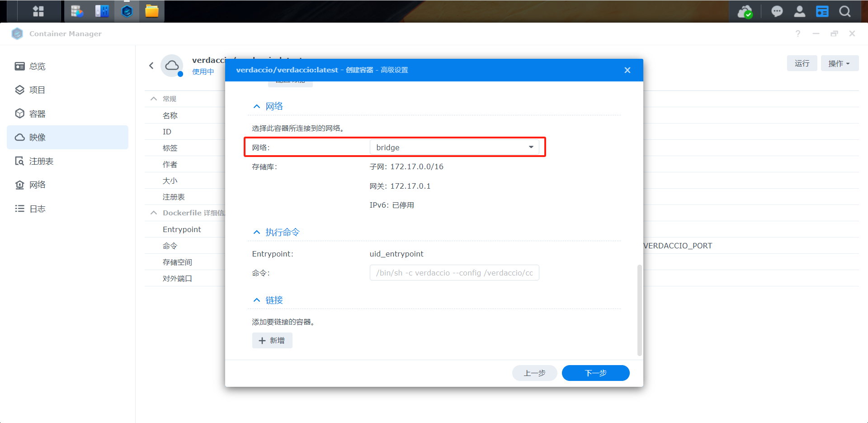
Task: Open the DSM search magnifier icon
Action: pos(844,11)
